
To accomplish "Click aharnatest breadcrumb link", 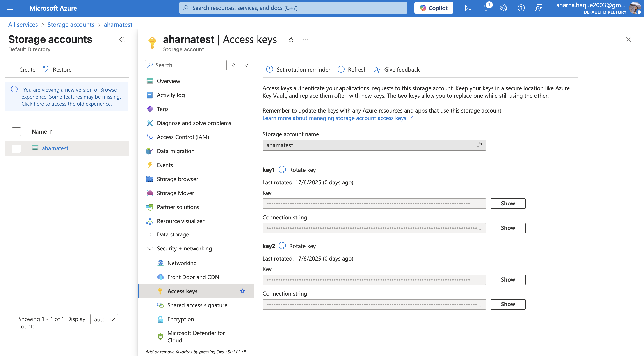I will tap(118, 25).
